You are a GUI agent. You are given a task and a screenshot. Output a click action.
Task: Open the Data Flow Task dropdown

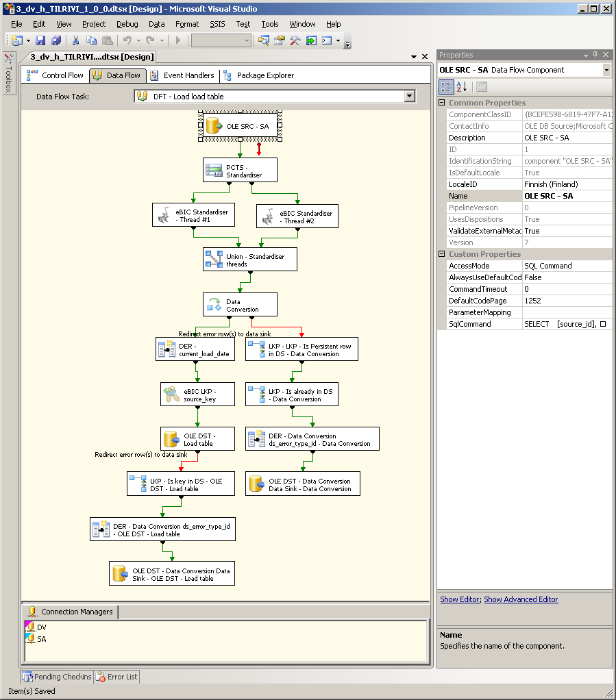(409, 97)
